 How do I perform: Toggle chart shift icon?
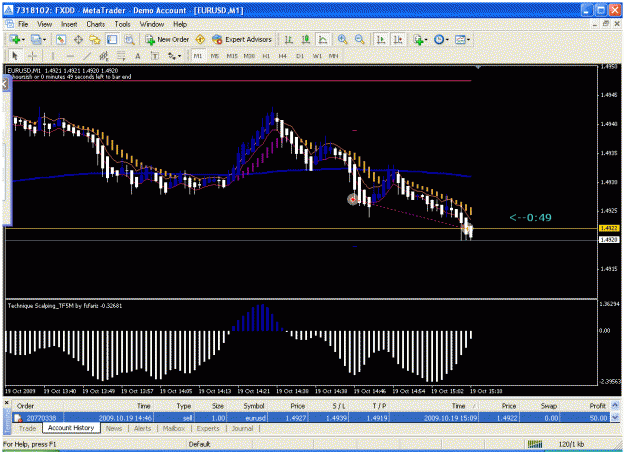[398, 39]
